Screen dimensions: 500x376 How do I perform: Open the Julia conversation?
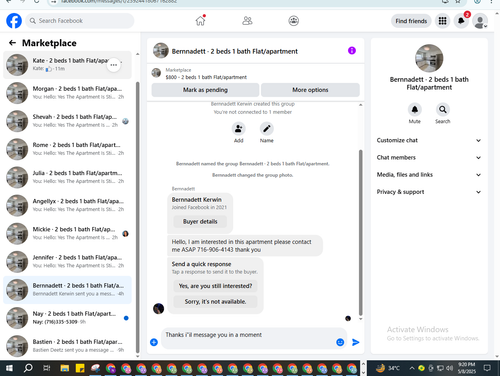[67, 177]
